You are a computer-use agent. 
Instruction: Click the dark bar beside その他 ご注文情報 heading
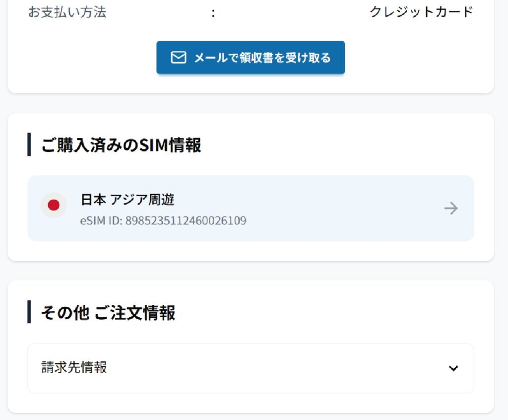(29, 312)
